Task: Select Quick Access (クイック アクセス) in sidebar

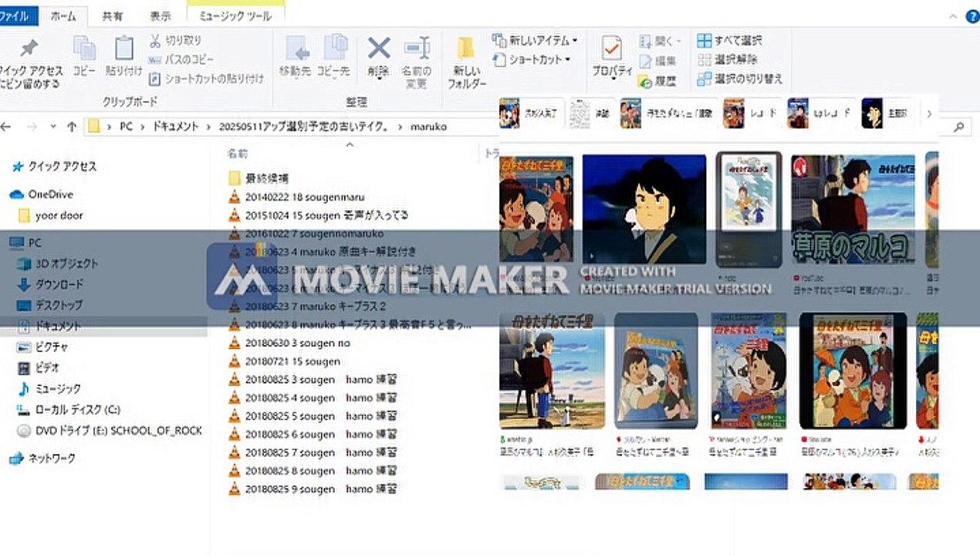Action: [54, 166]
